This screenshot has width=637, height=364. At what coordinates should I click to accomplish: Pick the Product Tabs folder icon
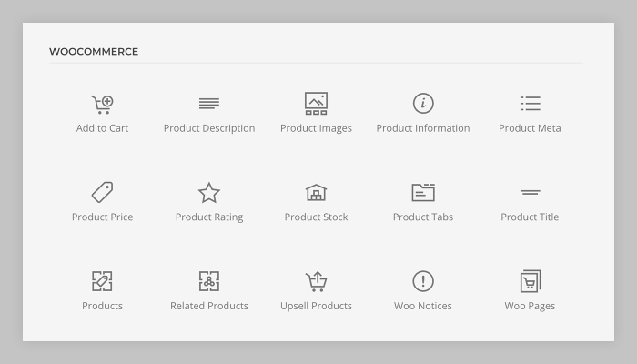423,192
